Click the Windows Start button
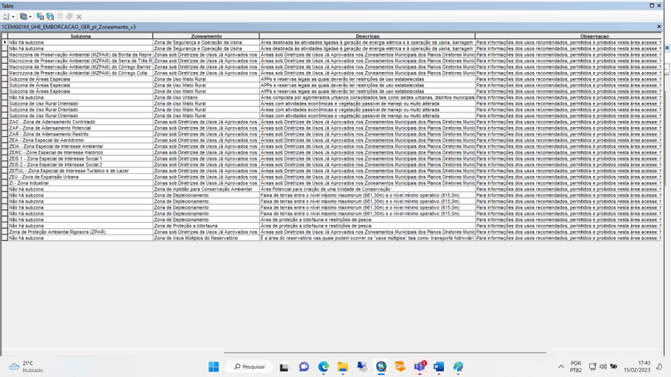671x377 pixels. pyautogui.click(x=214, y=366)
